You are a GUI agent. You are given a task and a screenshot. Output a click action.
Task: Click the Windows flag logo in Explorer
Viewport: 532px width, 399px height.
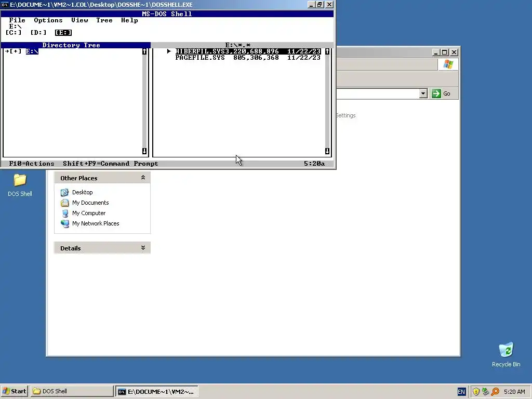coord(448,64)
